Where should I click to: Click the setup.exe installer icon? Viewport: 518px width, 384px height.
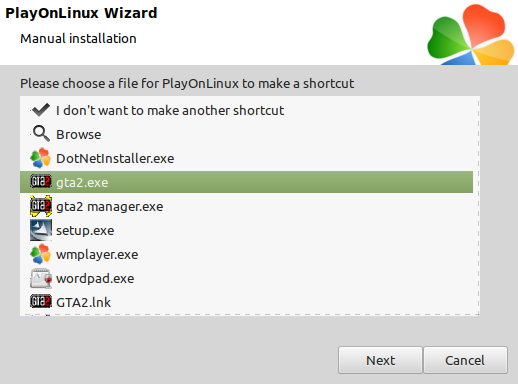[x=41, y=230]
